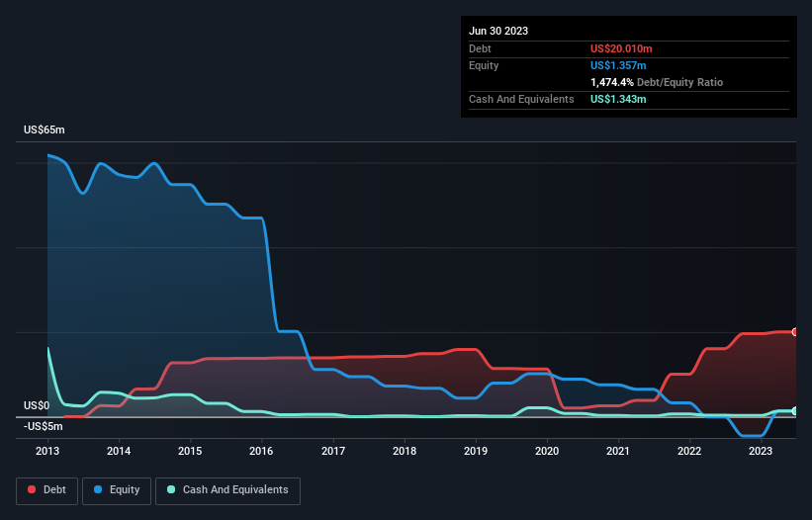Click the Jun 30 2023 tooltip date
Screen dimensions: 812x520
[498, 31]
